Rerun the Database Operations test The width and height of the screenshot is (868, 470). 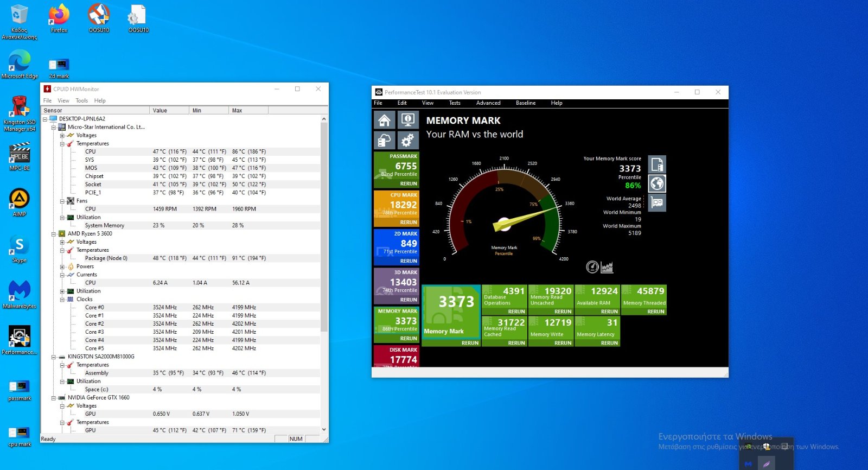click(516, 312)
